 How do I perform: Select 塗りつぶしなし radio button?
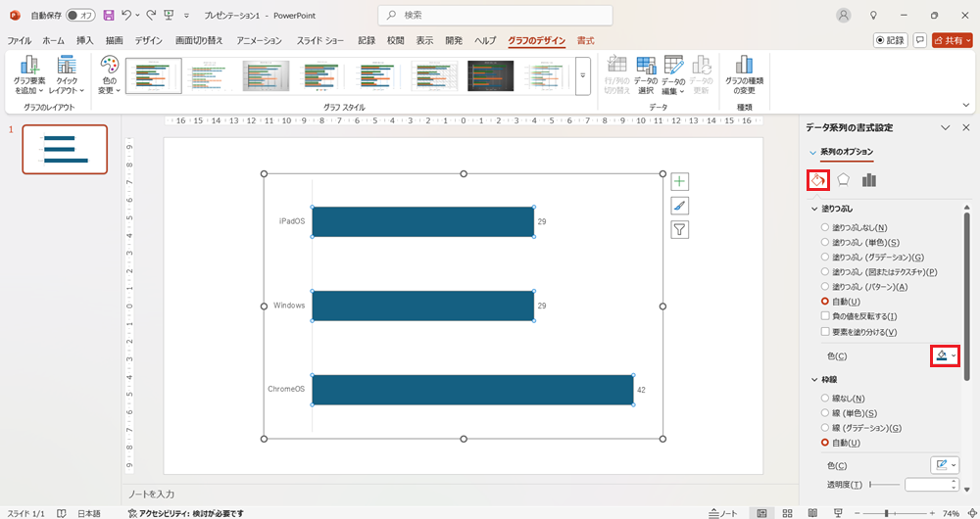(x=825, y=228)
